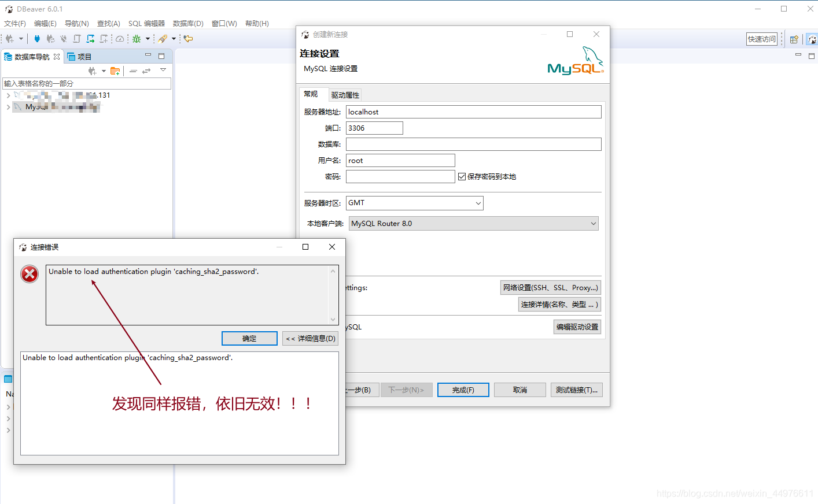This screenshot has width=818, height=504.
Task: Click link with editor arrows icon
Action: click(x=146, y=71)
